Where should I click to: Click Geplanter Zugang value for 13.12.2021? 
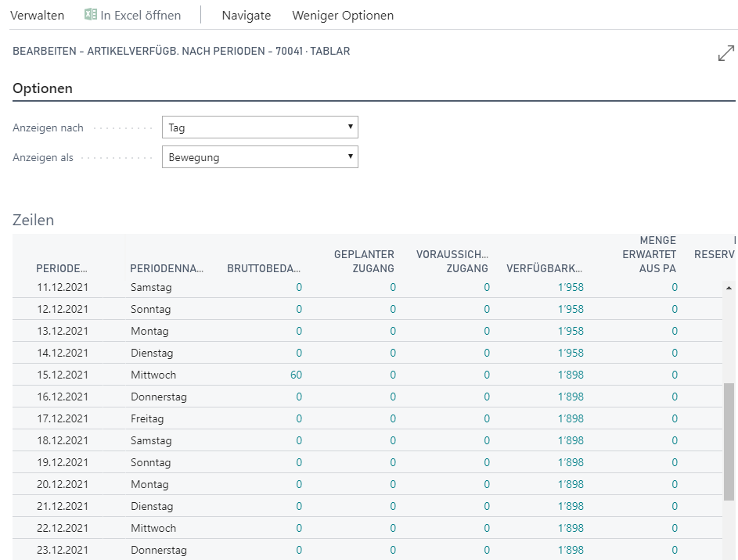[393, 331]
